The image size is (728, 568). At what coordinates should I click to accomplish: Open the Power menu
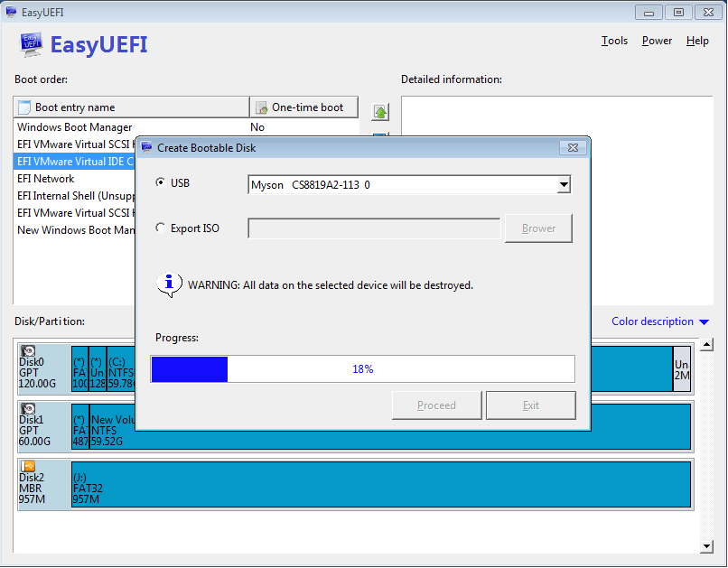[657, 41]
